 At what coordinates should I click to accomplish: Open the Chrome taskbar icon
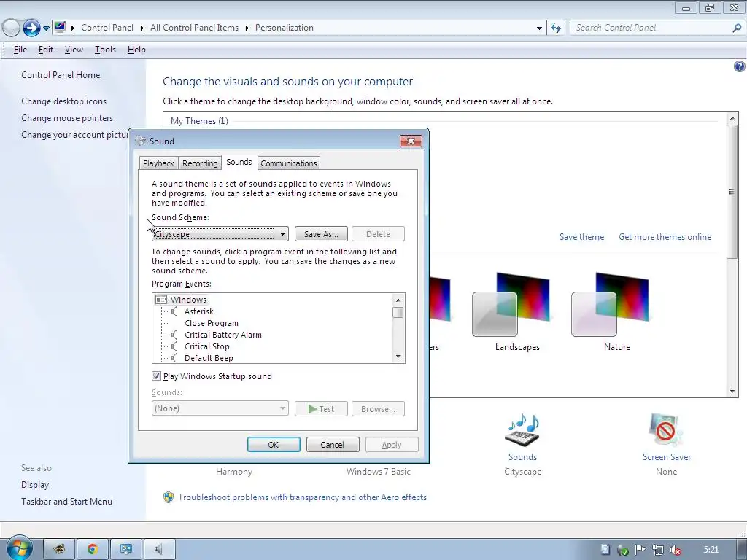tap(93, 550)
